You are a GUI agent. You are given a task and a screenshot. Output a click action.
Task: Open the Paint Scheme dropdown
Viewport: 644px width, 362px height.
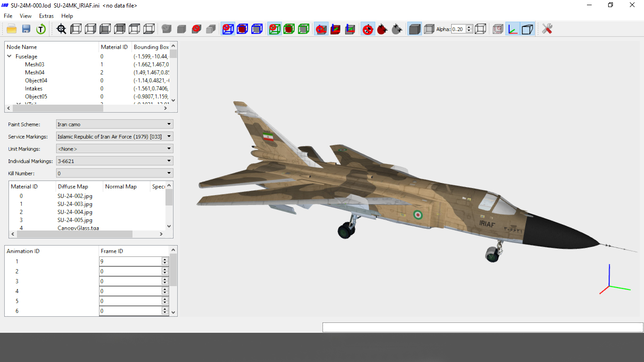(115, 124)
